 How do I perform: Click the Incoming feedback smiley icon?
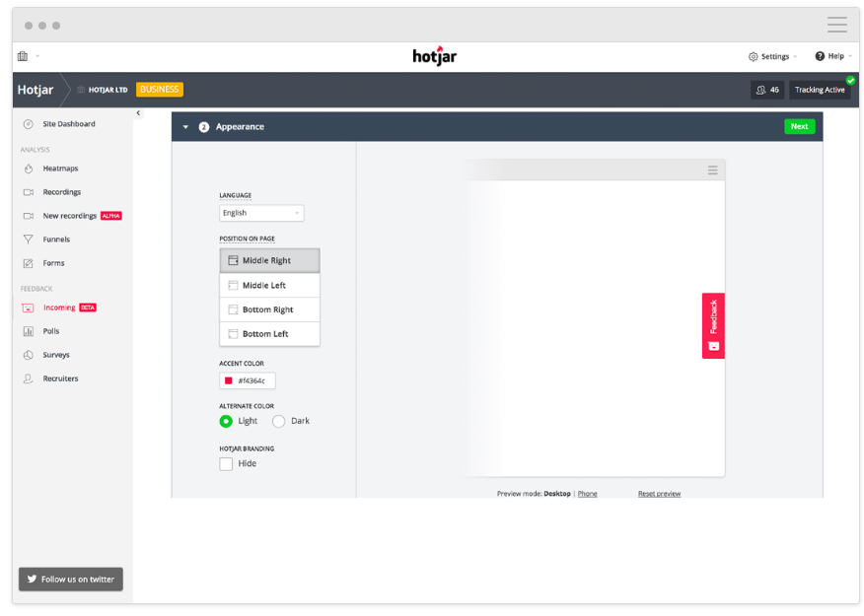28,308
